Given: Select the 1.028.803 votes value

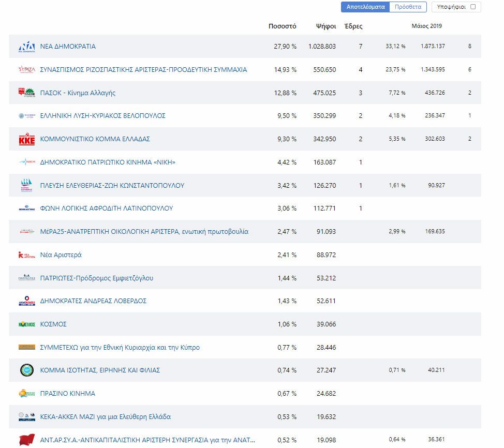Looking at the screenshot, I should pos(322,46).
